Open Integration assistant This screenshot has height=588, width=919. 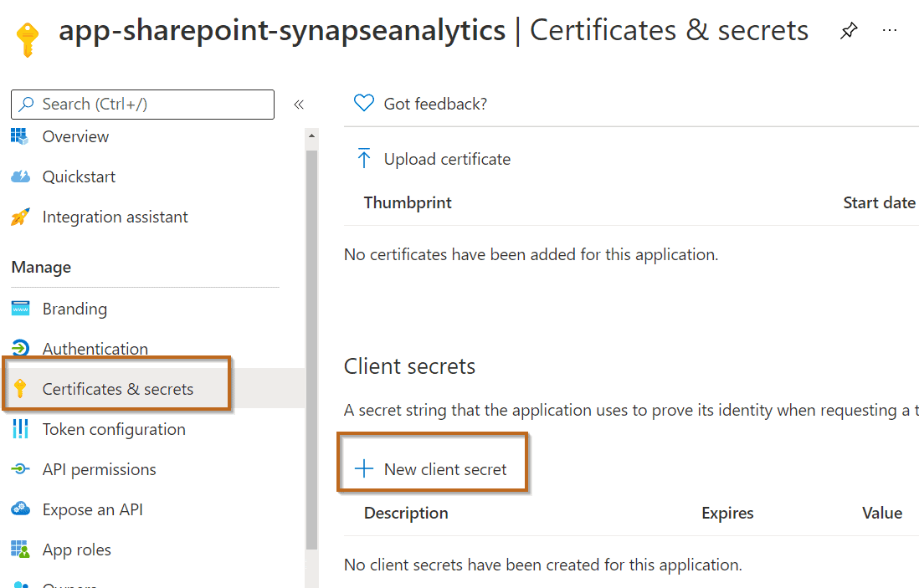tap(115, 217)
